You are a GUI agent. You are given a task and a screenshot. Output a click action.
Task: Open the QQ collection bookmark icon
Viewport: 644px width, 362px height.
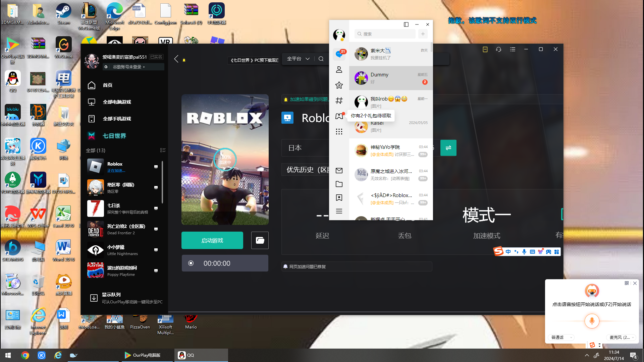coord(339,198)
